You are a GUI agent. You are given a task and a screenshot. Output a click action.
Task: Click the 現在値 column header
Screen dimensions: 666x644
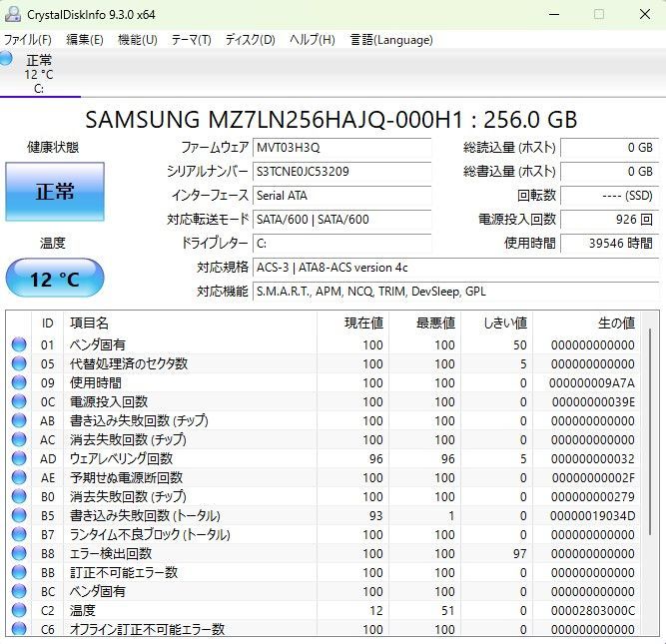[x=352, y=323]
